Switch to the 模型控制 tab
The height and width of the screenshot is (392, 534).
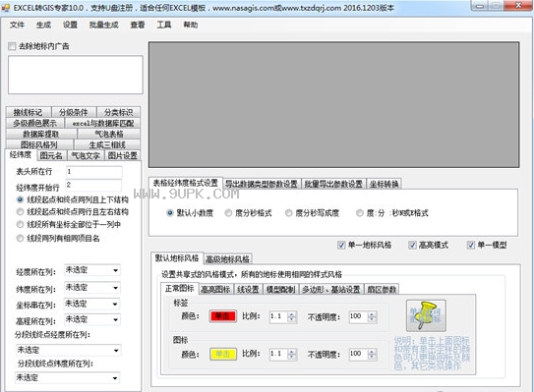(x=280, y=290)
